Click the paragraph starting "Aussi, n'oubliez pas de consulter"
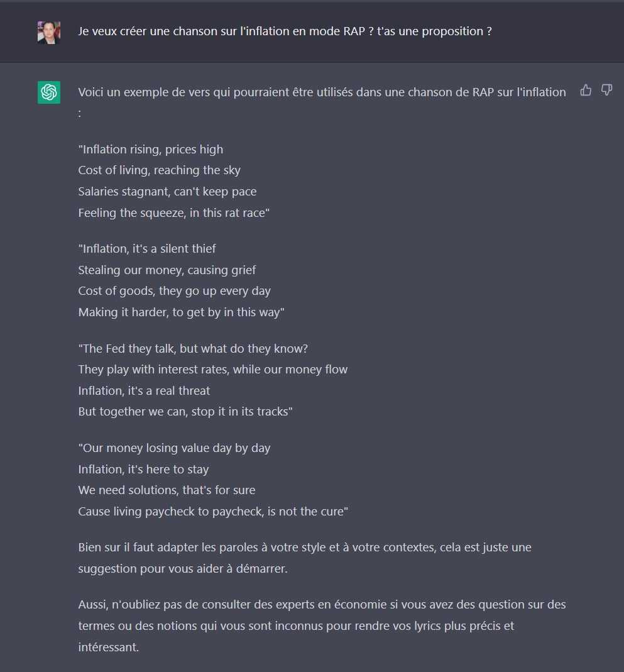The image size is (624, 672). 322,625
